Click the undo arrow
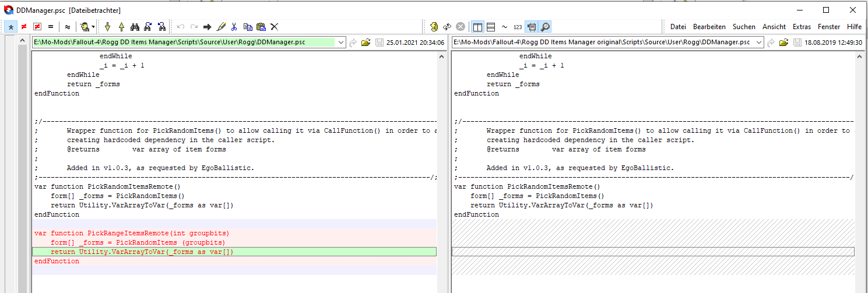 pyautogui.click(x=180, y=27)
